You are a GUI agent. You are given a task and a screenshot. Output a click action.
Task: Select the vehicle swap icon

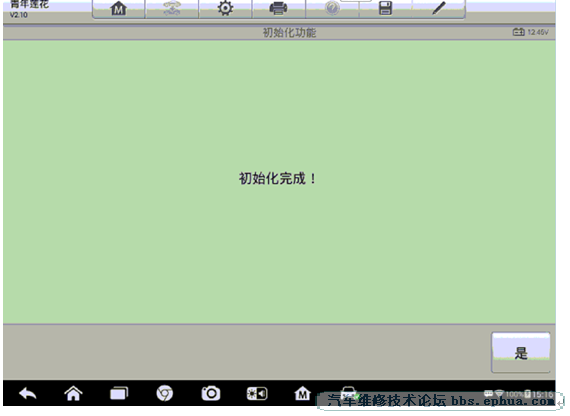click(172, 9)
